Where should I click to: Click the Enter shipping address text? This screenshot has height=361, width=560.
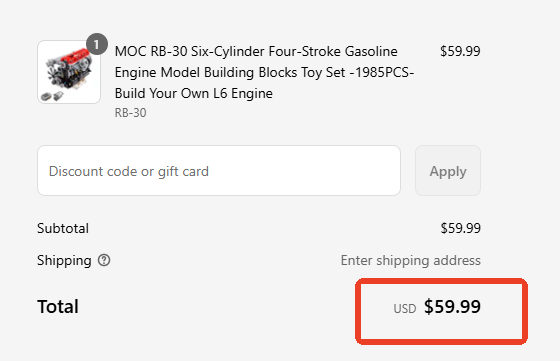coord(411,260)
